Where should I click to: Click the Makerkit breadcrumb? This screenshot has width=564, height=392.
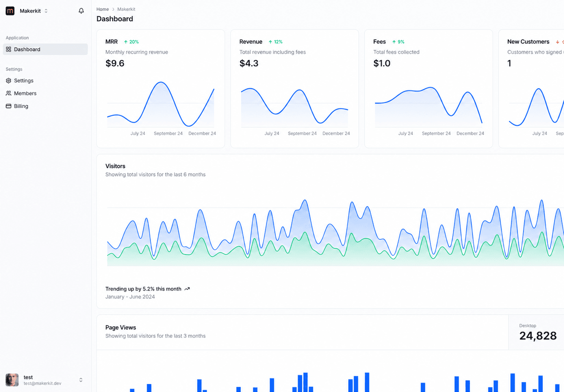tap(126, 9)
